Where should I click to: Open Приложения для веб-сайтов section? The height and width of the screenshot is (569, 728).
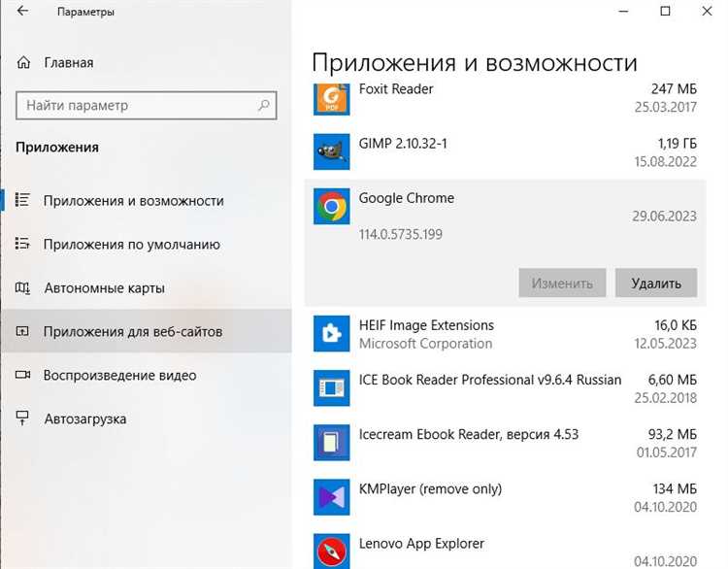147,331
